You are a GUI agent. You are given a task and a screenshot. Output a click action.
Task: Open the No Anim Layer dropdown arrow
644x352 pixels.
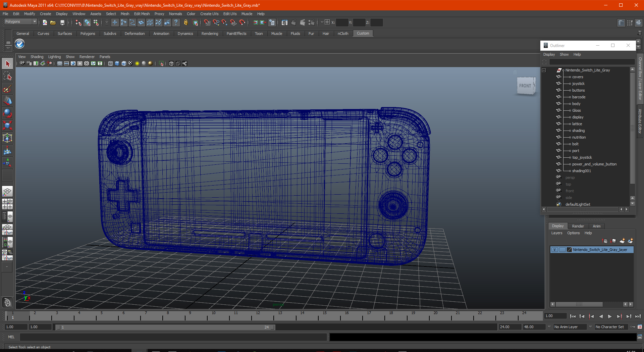pyautogui.click(x=549, y=326)
